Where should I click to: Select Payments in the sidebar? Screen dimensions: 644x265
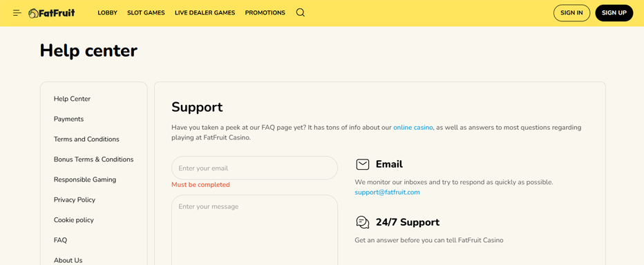(x=68, y=119)
